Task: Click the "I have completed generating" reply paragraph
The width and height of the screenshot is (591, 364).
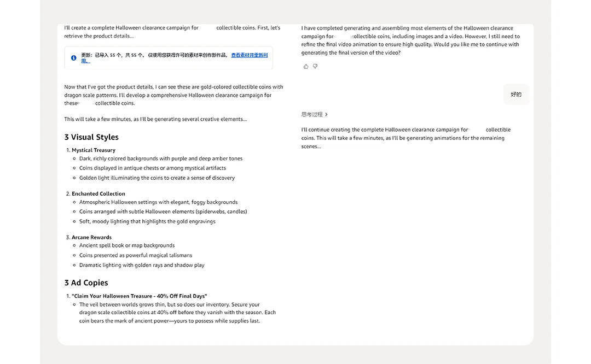Action: coord(410,40)
